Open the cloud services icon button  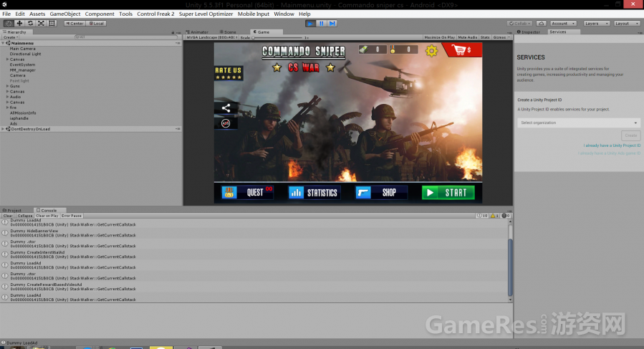tap(542, 24)
